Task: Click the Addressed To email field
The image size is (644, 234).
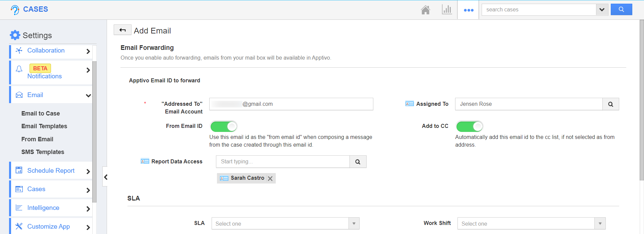Action: tap(291, 104)
